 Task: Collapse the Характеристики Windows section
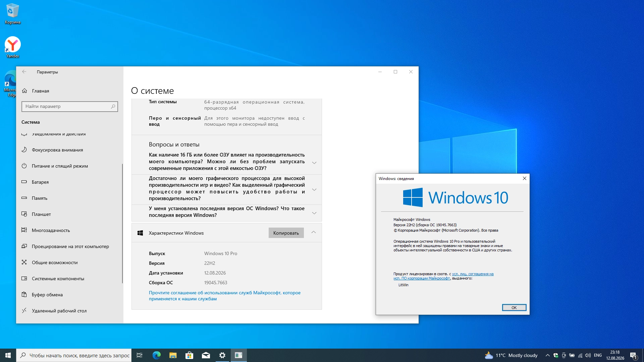[314, 232]
